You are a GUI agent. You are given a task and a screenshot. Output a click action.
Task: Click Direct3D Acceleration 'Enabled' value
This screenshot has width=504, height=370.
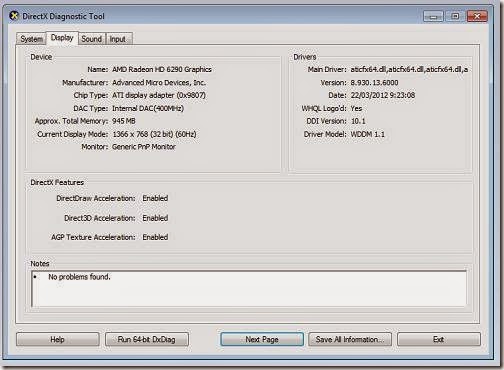click(x=155, y=218)
